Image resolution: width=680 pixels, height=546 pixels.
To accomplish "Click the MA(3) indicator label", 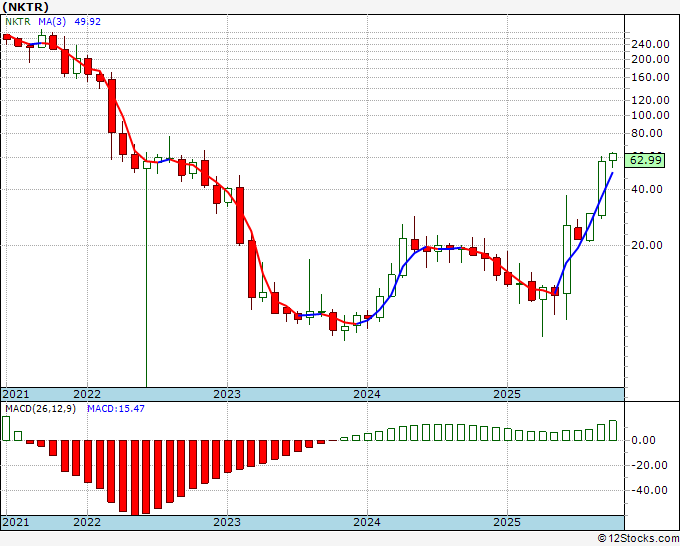I will tap(52, 21).
